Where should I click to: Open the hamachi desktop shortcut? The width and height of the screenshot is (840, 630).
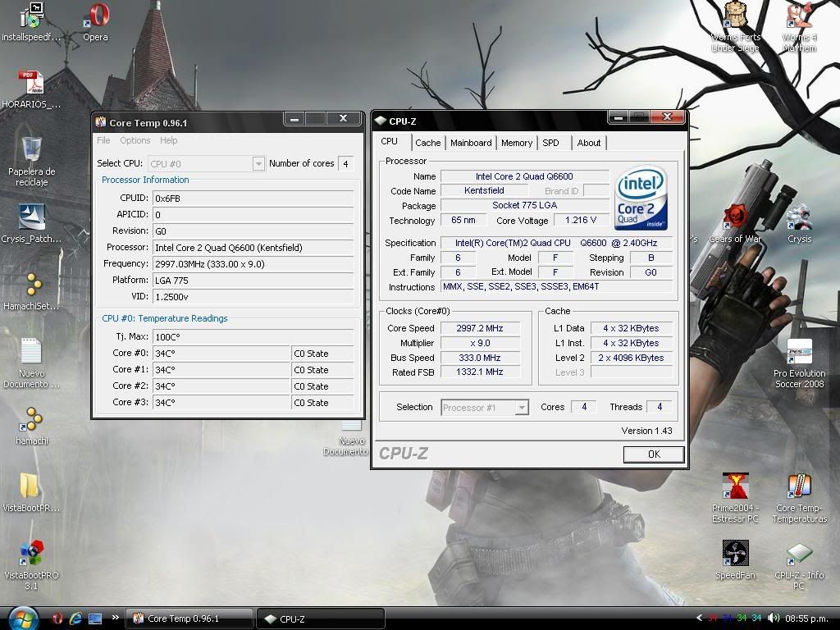click(31, 426)
